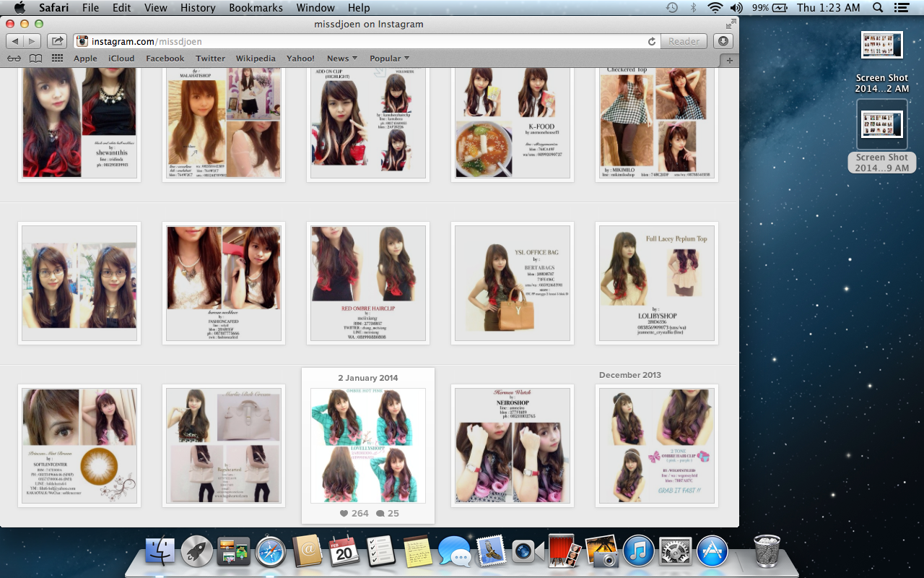Open Notes from the Dock

[x=417, y=551]
